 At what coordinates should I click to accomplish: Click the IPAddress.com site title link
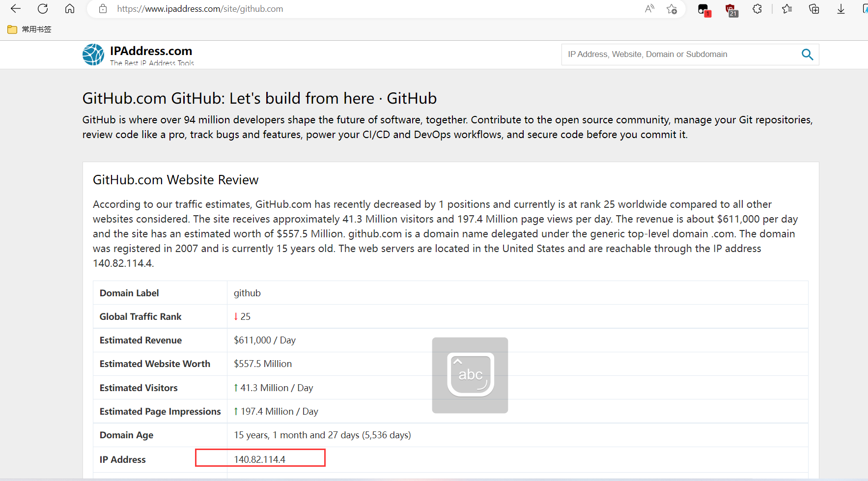tap(151, 51)
